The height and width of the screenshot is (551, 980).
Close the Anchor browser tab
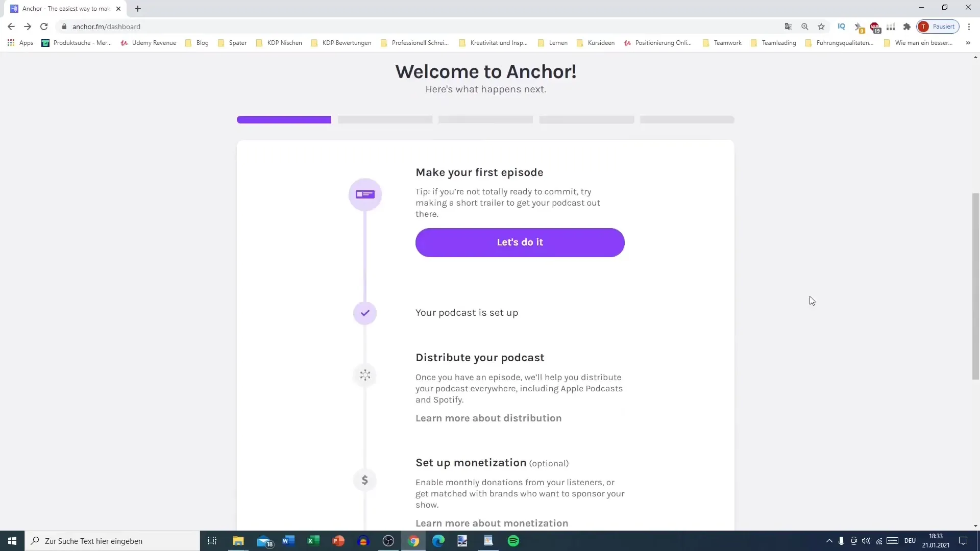pyautogui.click(x=118, y=9)
